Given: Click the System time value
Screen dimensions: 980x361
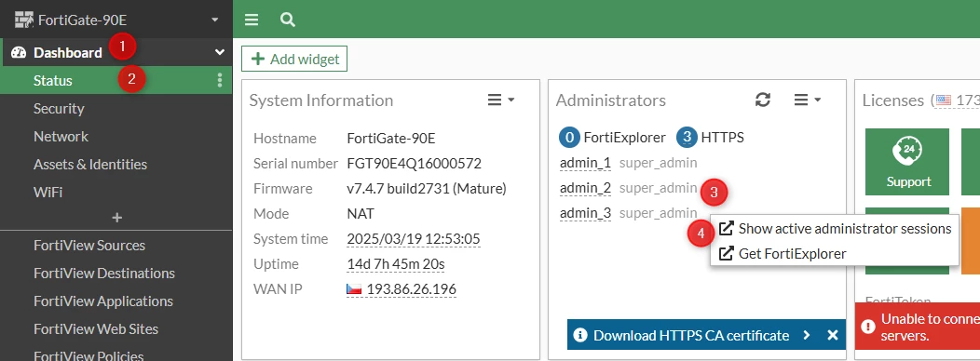Looking at the screenshot, I should (413, 238).
